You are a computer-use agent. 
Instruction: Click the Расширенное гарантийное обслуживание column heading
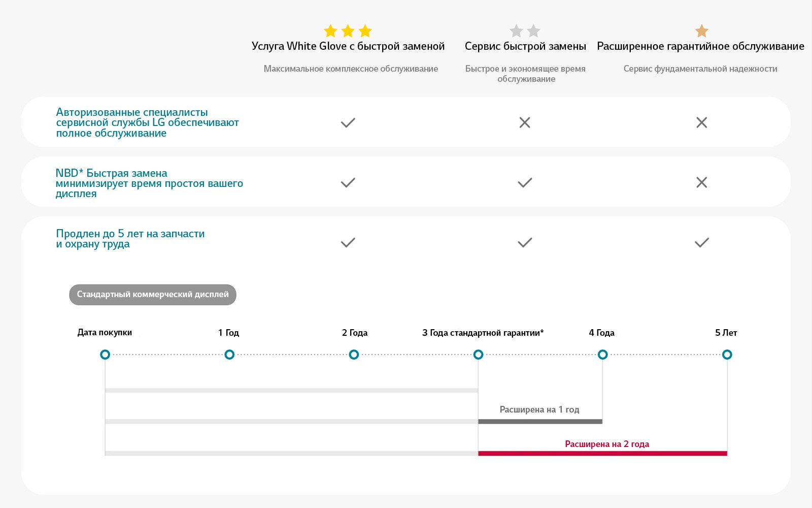pos(700,46)
